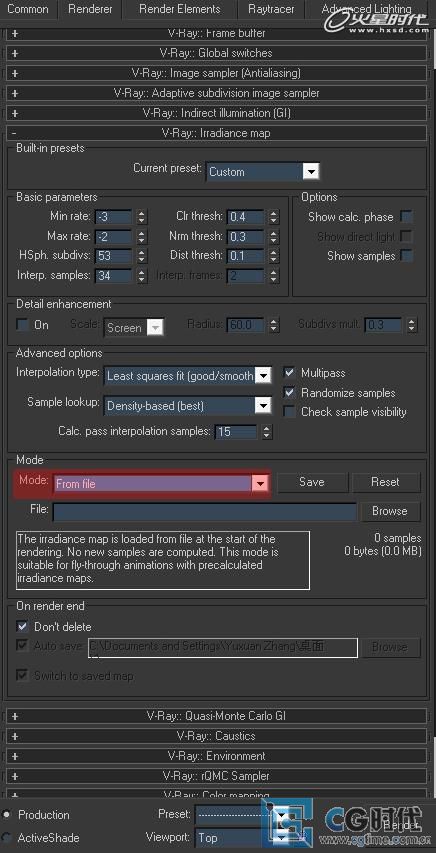Expand the V-Ray Caustics rollout
Viewport: 436px width, 853px height.
click(x=216, y=736)
